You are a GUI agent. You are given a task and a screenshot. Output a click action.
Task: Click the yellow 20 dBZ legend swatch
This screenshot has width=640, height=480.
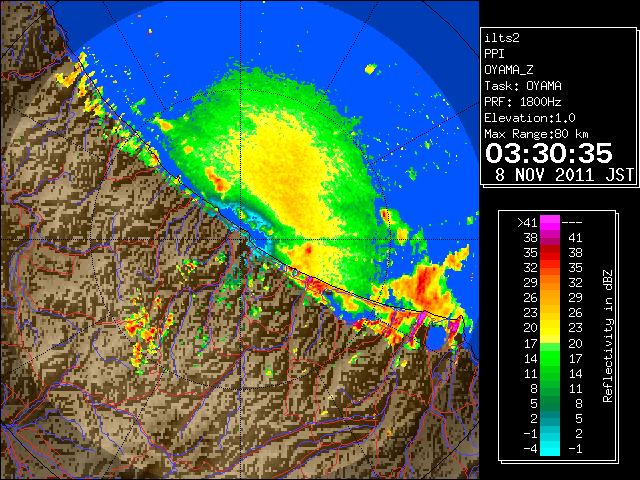pyautogui.click(x=550, y=328)
